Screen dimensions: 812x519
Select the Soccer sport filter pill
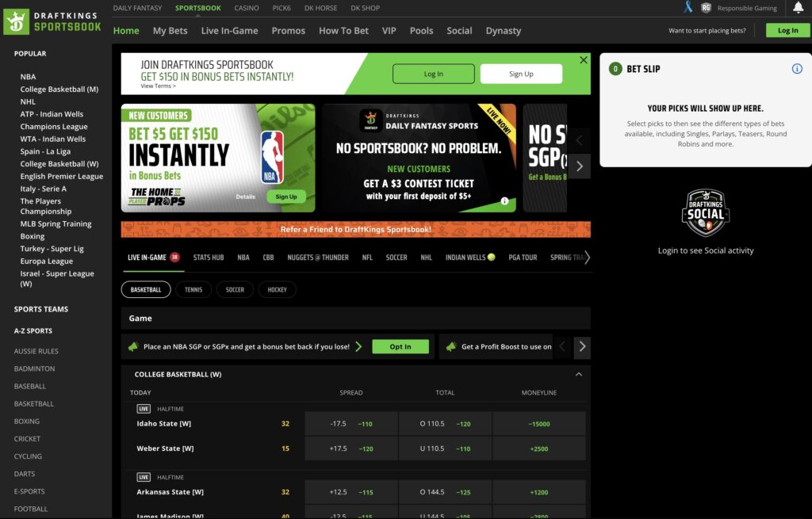pyautogui.click(x=235, y=290)
